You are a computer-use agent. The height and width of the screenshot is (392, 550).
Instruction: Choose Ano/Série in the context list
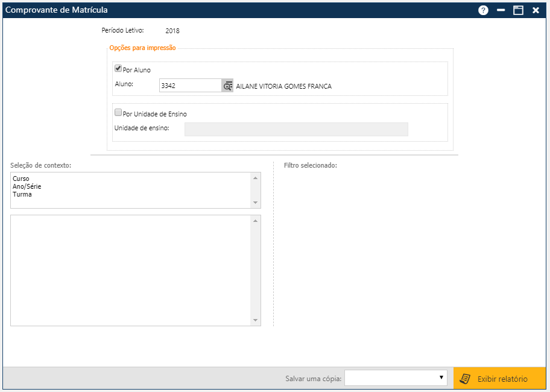click(x=27, y=187)
